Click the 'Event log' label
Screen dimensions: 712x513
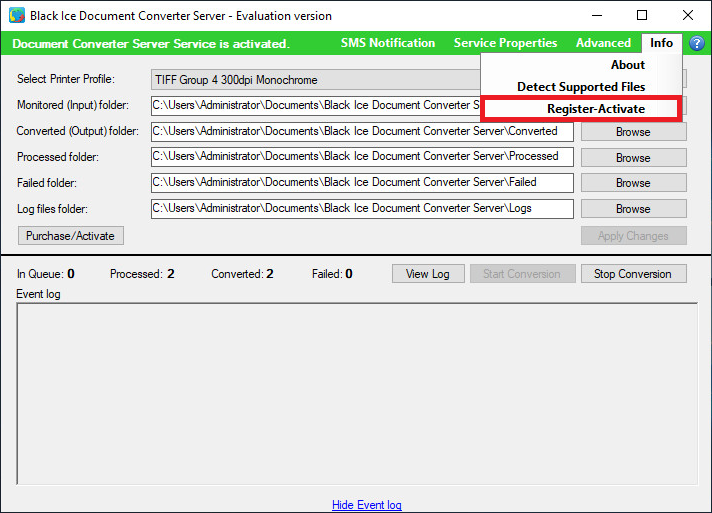tap(38, 294)
